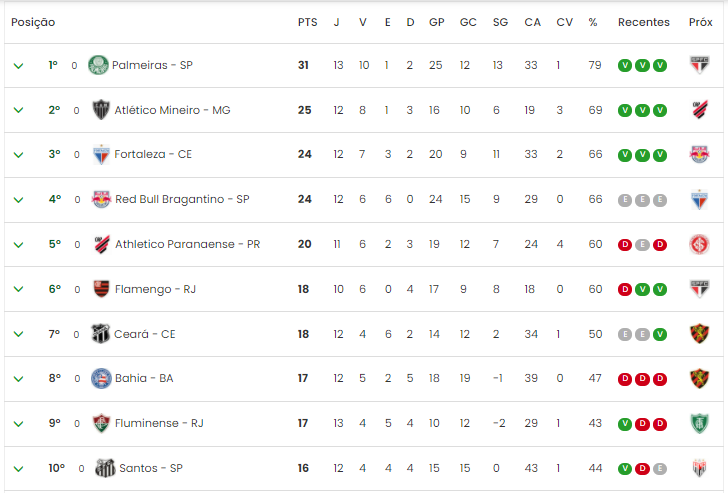Expand details for Red Bull Bragantino row
Viewport: 728px width, 493px height.
tap(19, 200)
